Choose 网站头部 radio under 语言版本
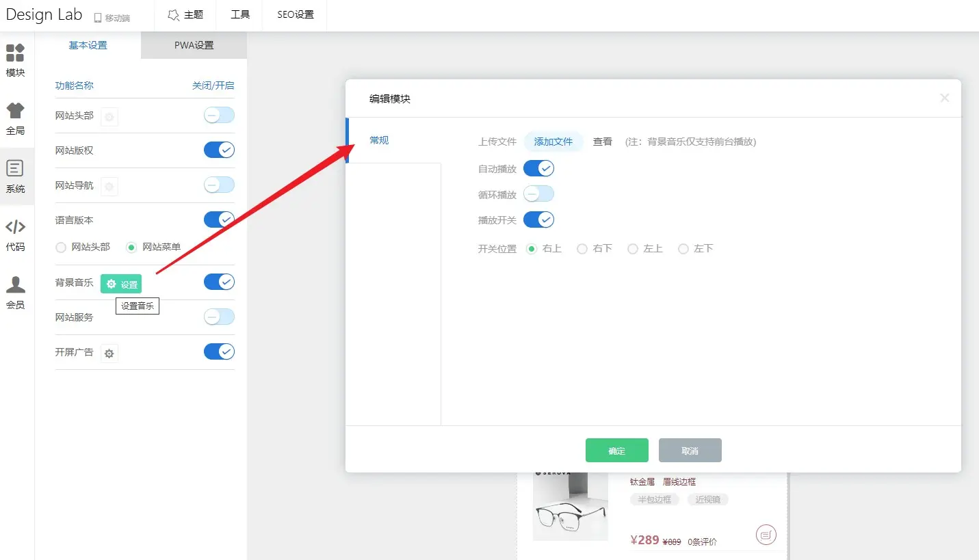979x560 pixels. click(x=62, y=247)
